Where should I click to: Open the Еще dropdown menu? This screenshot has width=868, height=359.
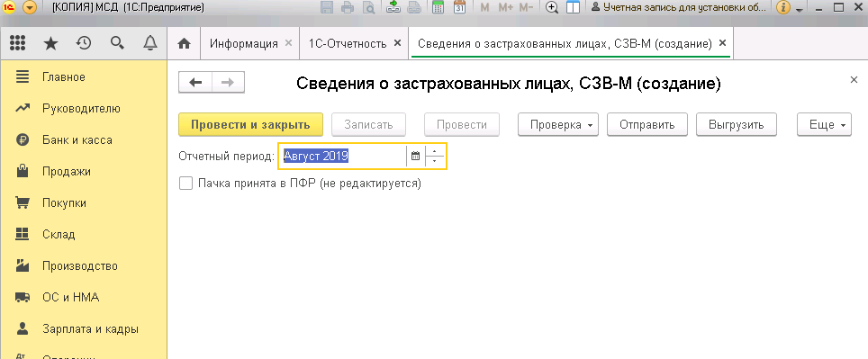tap(824, 124)
